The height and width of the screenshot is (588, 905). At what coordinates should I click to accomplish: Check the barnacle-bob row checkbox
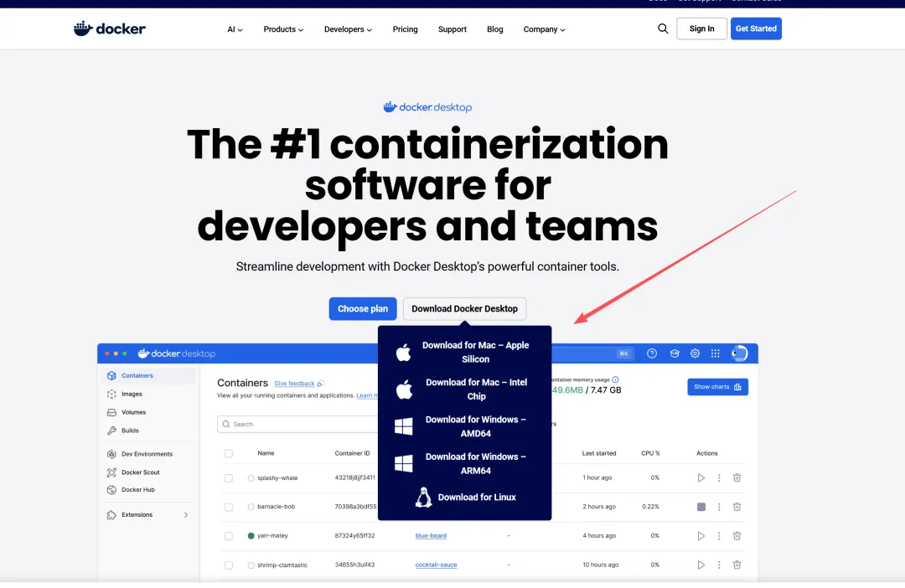pos(229,508)
